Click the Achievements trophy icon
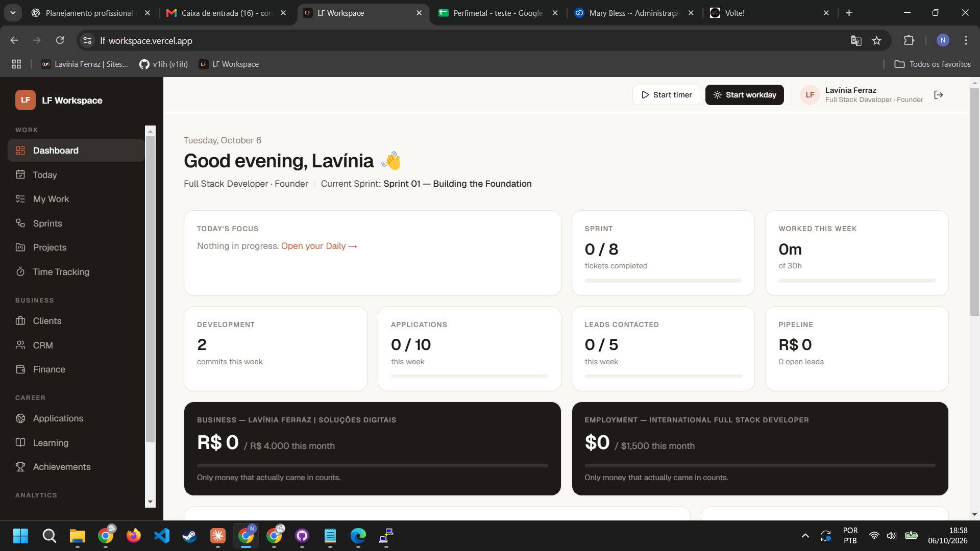This screenshot has width=980, height=551. [x=20, y=467]
